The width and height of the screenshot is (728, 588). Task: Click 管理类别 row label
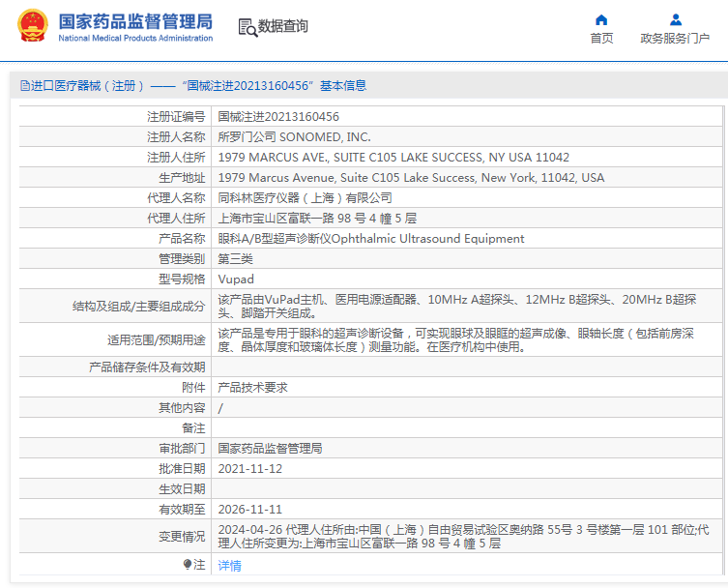[182, 259]
